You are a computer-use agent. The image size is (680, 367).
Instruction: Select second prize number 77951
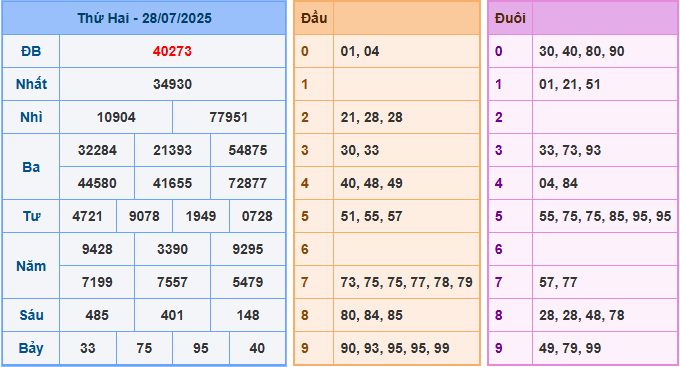pos(229,117)
